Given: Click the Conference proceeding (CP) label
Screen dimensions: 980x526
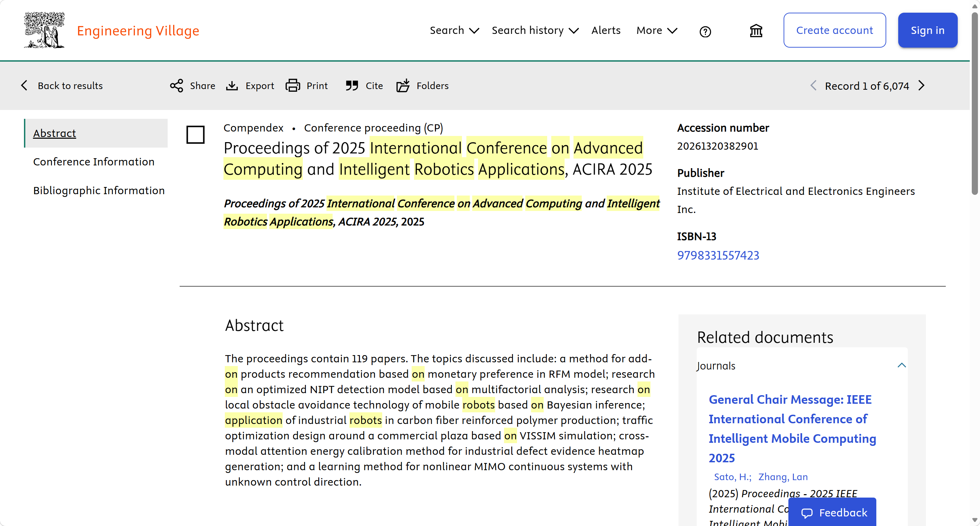Looking at the screenshot, I should [374, 128].
